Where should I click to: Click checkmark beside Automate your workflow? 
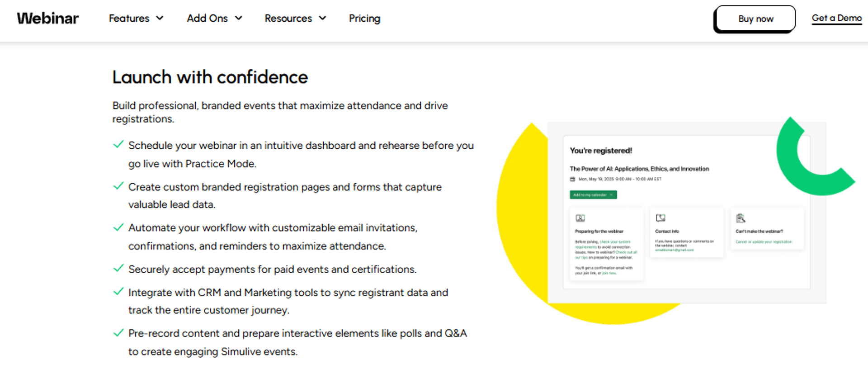coord(118,227)
